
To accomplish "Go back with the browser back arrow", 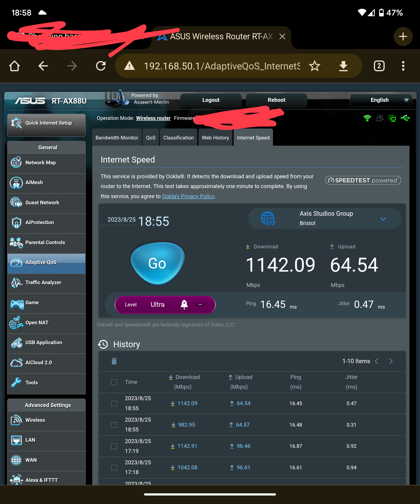I will pyautogui.click(x=43, y=66).
